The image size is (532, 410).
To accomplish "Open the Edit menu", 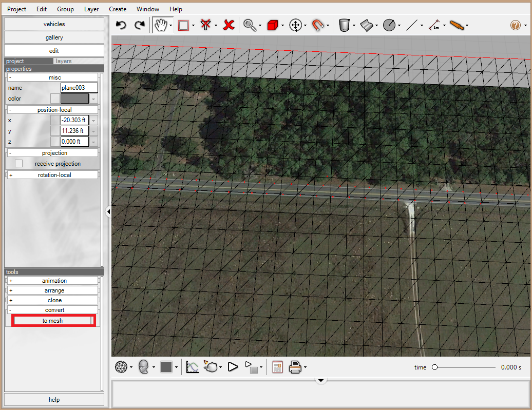I will [42, 9].
